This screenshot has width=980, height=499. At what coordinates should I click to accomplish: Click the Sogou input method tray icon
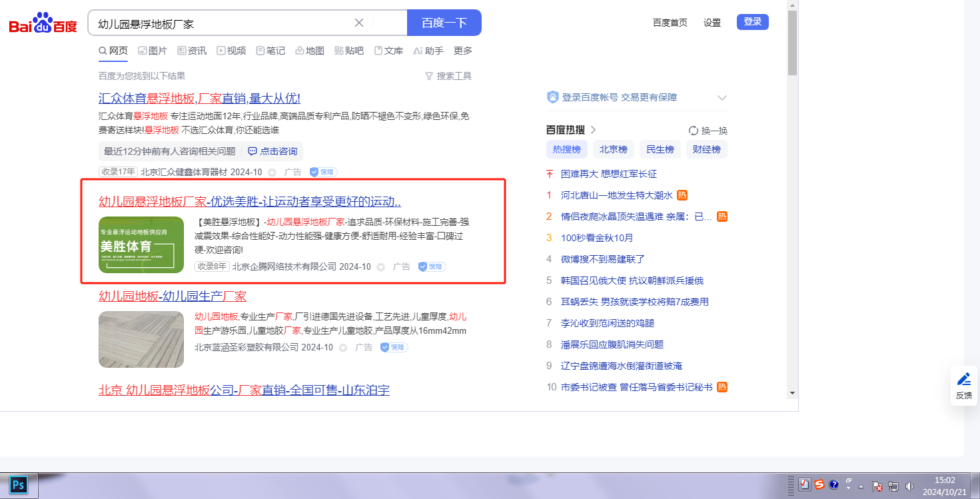(819, 485)
